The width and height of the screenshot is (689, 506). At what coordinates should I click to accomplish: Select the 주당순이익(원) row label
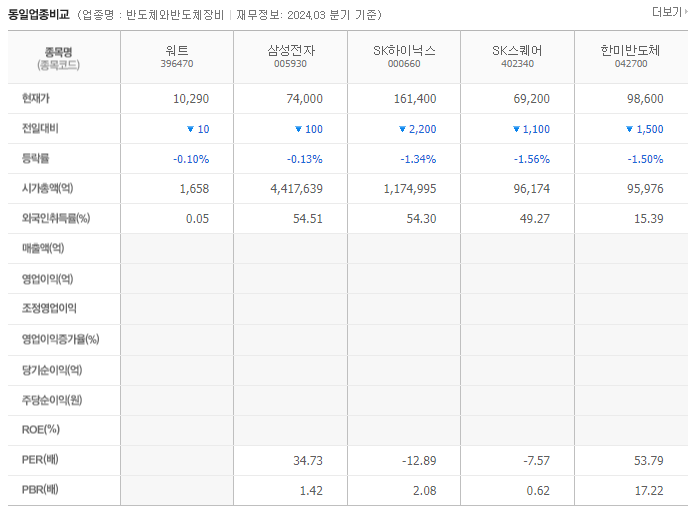pos(52,400)
